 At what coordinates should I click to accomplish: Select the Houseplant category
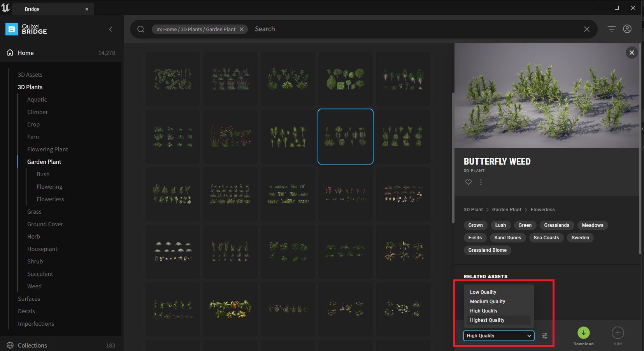[42, 249]
